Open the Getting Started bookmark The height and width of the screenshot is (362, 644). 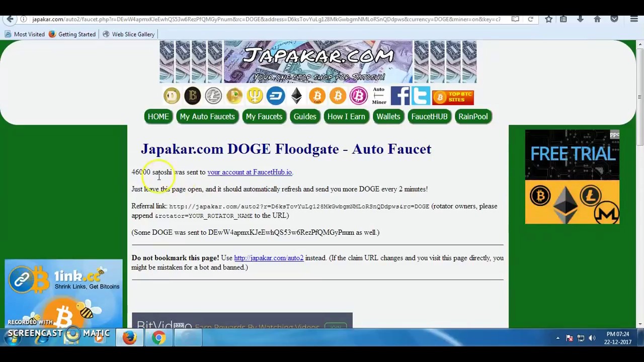pyautogui.click(x=72, y=34)
